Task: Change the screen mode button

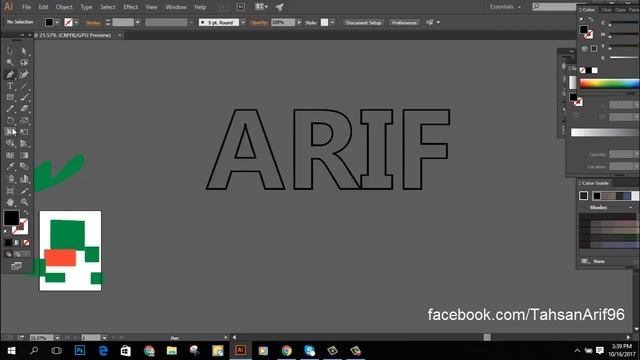Action: point(16,266)
